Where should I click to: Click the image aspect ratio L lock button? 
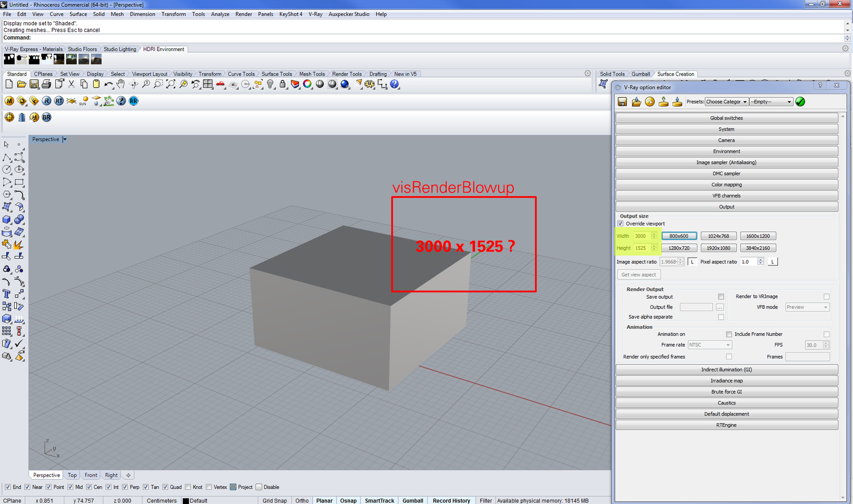[692, 262]
